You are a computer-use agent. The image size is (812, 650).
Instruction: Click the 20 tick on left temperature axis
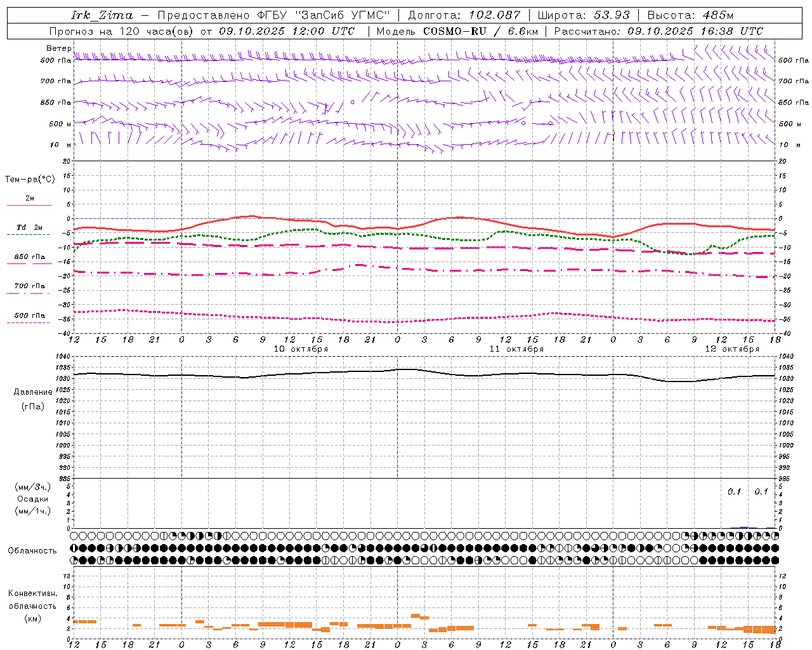pyautogui.click(x=67, y=161)
